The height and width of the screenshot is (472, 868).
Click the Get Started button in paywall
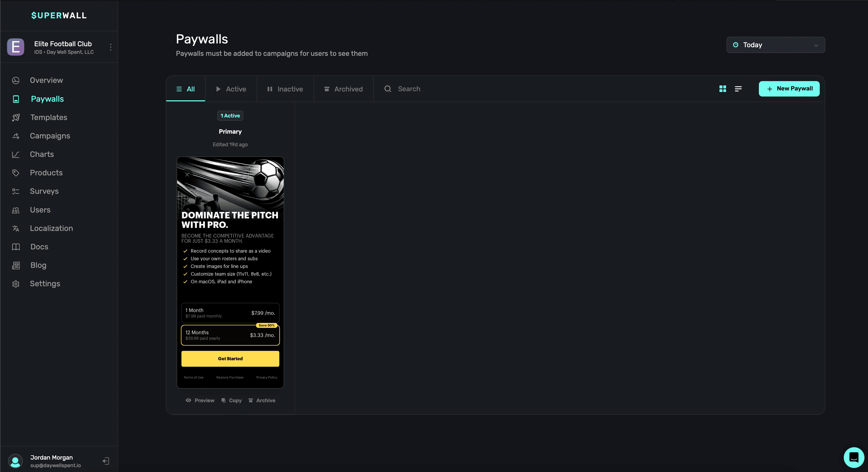pyautogui.click(x=230, y=358)
